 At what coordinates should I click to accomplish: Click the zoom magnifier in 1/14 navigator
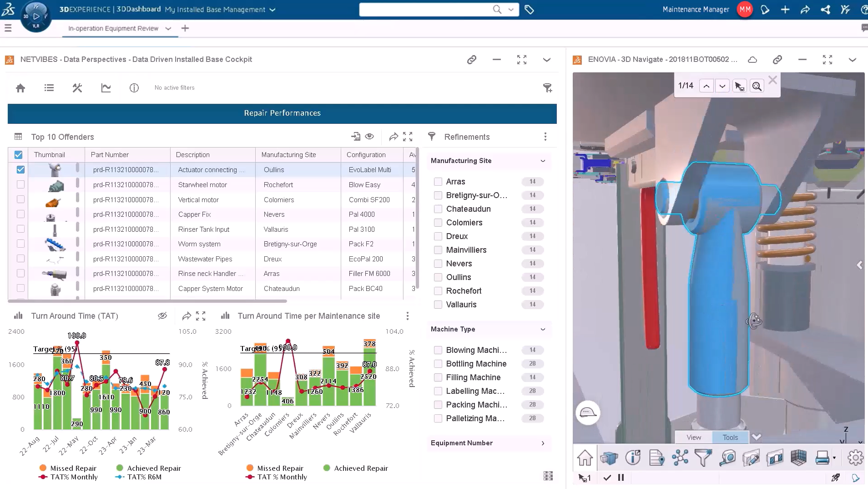[757, 86]
